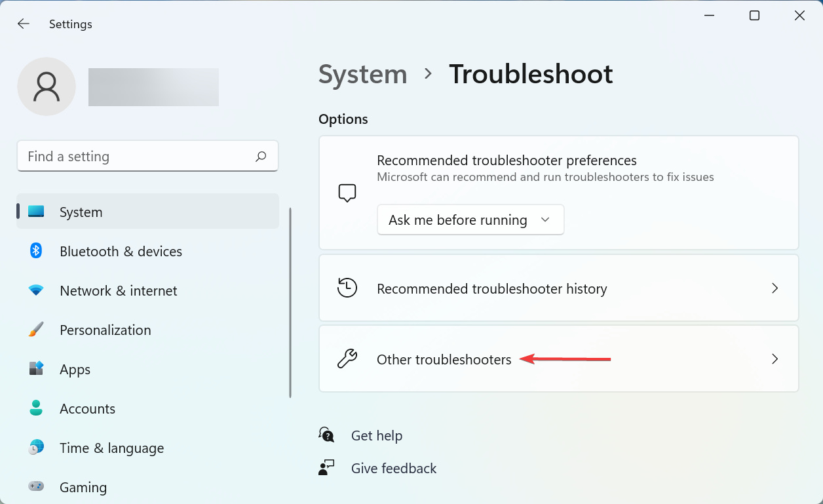Viewport: 823px width, 504px height.
Task: Click the Time & language globe icon
Action: pos(36,447)
